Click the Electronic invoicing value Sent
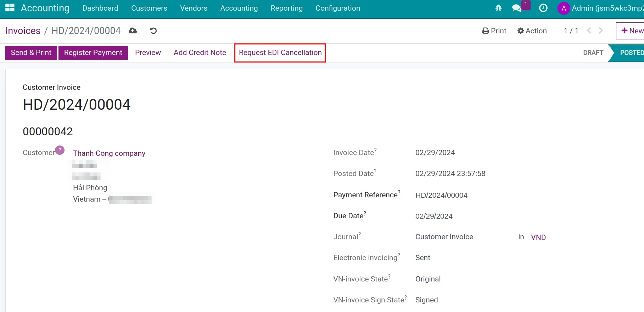 (x=423, y=258)
